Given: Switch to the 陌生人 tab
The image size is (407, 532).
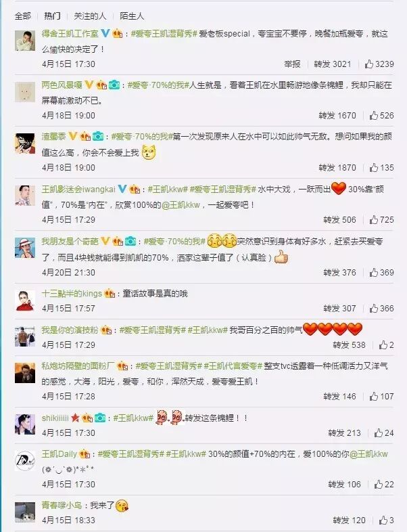Looking at the screenshot, I should click(132, 16).
